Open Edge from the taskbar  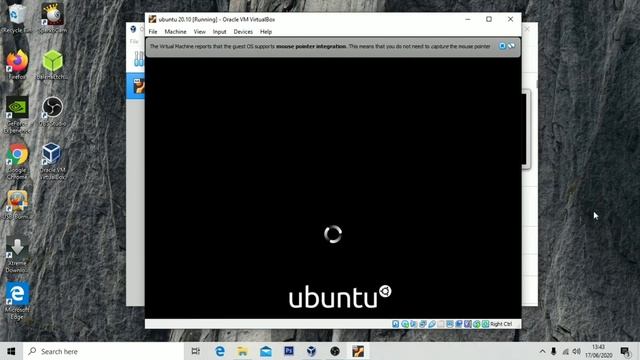click(x=220, y=351)
